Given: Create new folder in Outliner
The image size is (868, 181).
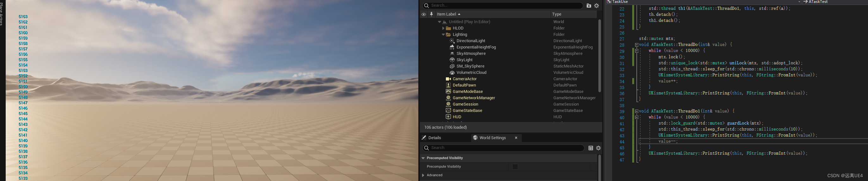Looking at the screenshot, I should (589, 6).
